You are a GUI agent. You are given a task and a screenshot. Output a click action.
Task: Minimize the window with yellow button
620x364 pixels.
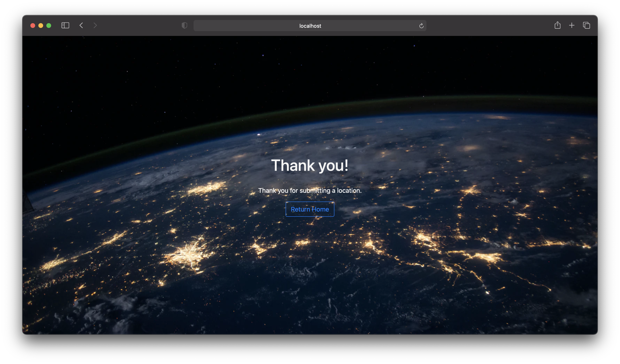[41, 26]
